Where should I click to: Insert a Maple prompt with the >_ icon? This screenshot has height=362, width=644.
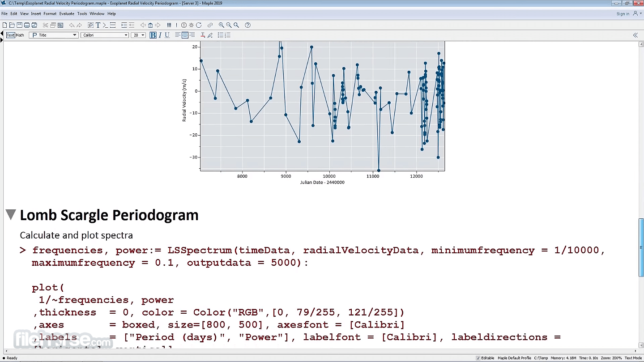tap(106, 25)
